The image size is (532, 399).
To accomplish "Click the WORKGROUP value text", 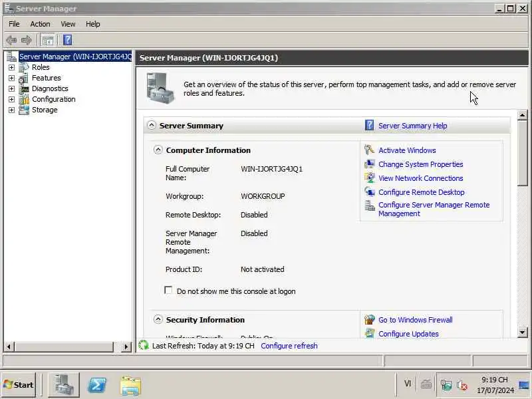I will pos(263,196).
